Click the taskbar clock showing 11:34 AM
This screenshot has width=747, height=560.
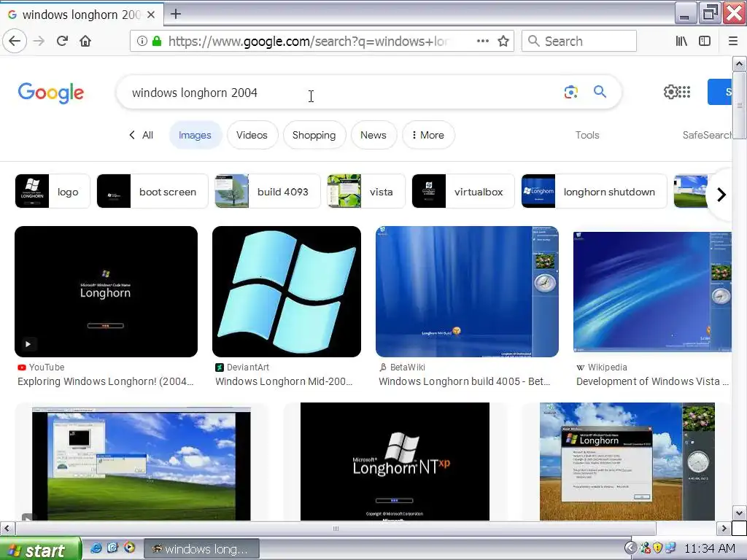coord(709,548)
